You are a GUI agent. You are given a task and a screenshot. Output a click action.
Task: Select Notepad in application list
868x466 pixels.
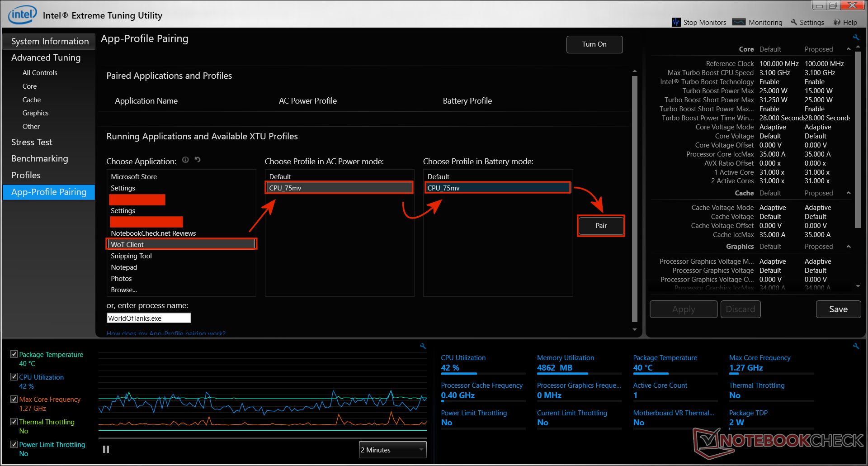[x=181, y=267]
